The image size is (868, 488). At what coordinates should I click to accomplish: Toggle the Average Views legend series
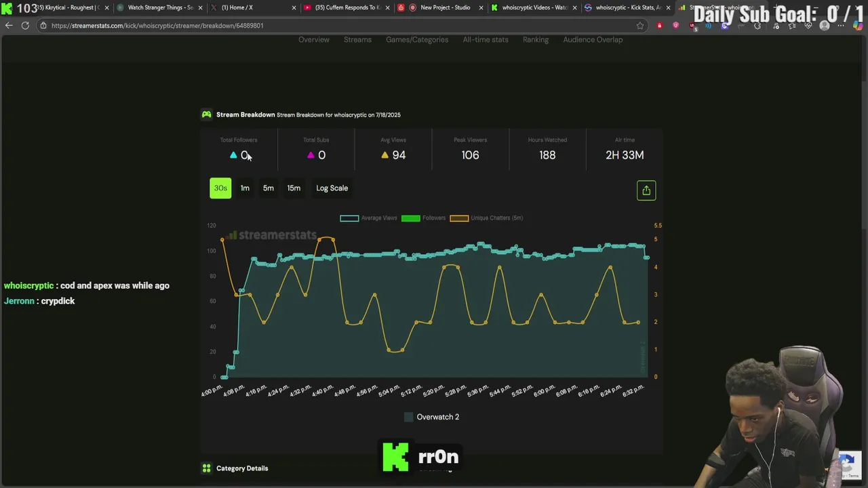click(x=368, y=218)
